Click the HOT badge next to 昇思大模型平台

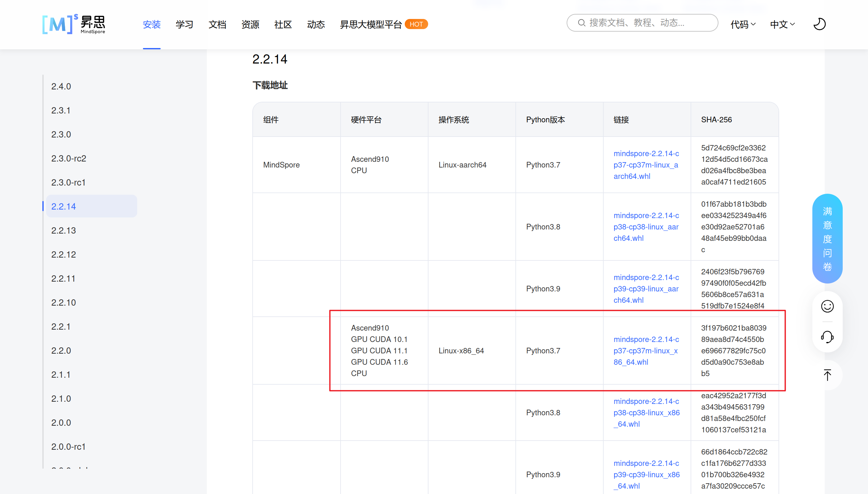click(x=416, y=24)
